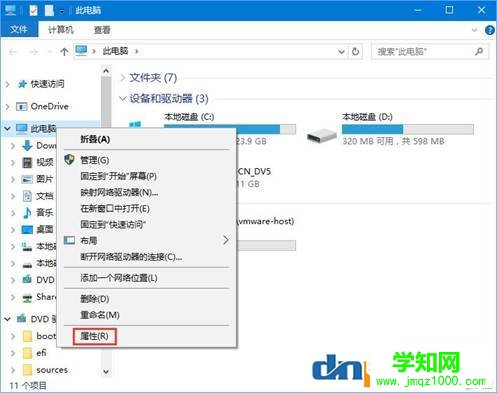Go forward with the forward arrow

[33, 52]
